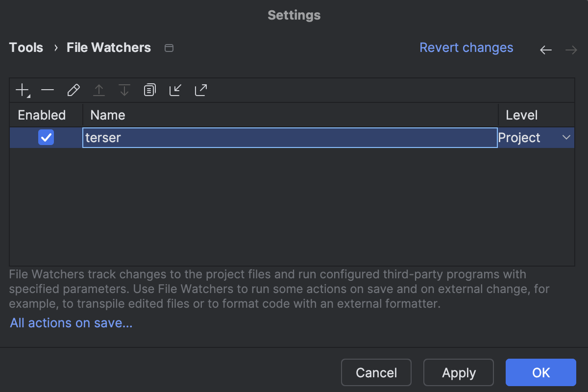Image resolution: width=588 pixels, height=392 pixels.
Task: Edit the terser watcher with the pencil icon
Action: click(x=73, y=90)
